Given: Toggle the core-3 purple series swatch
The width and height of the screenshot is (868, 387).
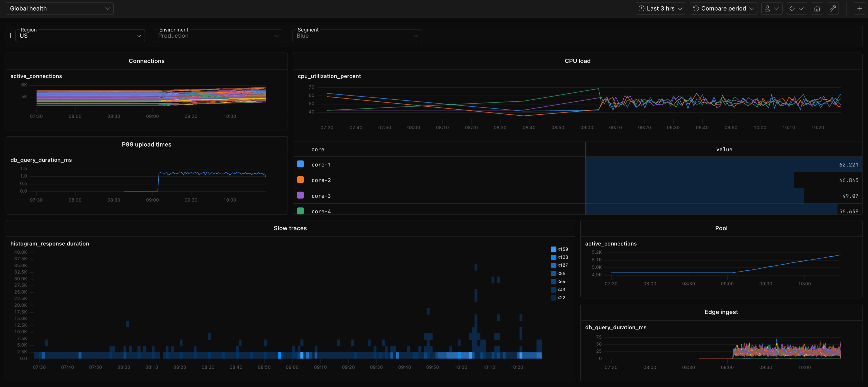Looking at the screenshot, I should point(300,195).
